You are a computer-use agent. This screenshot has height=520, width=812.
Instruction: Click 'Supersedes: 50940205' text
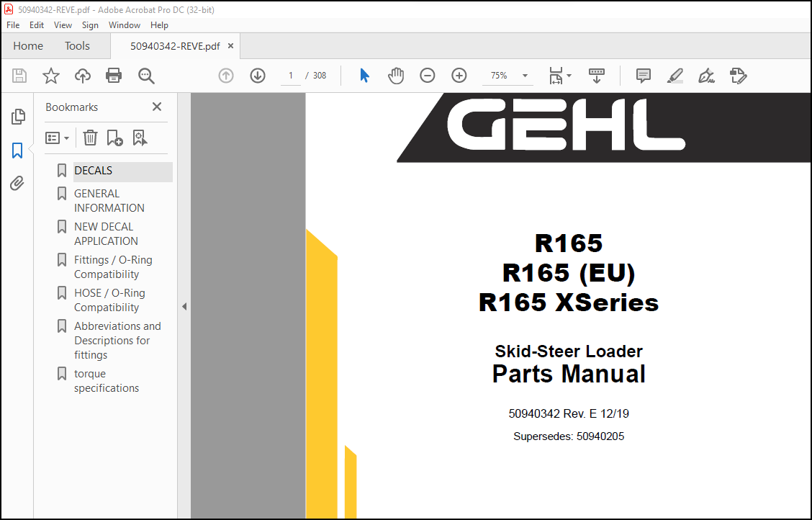tap(569, 436)
